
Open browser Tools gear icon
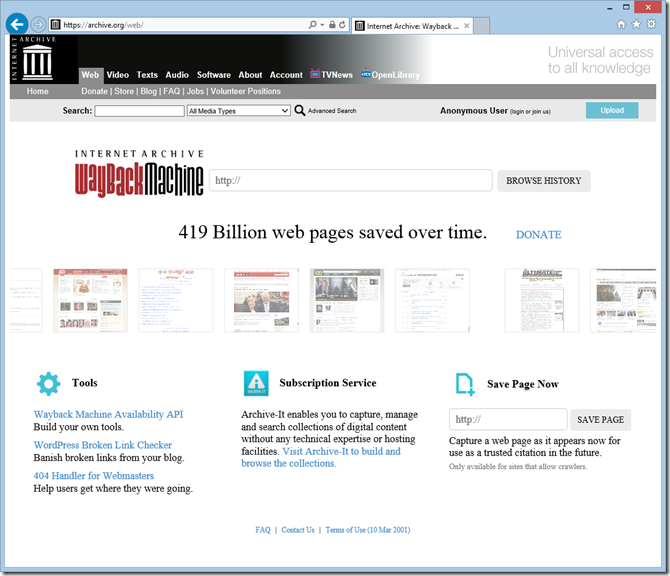click(651, 24)
